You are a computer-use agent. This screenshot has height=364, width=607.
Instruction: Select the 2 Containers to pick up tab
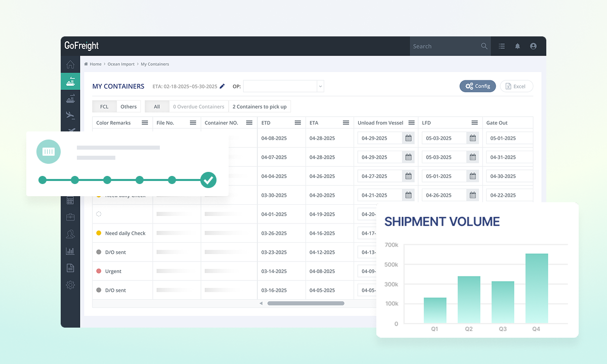pyautogui.click(x=259, y=106)
